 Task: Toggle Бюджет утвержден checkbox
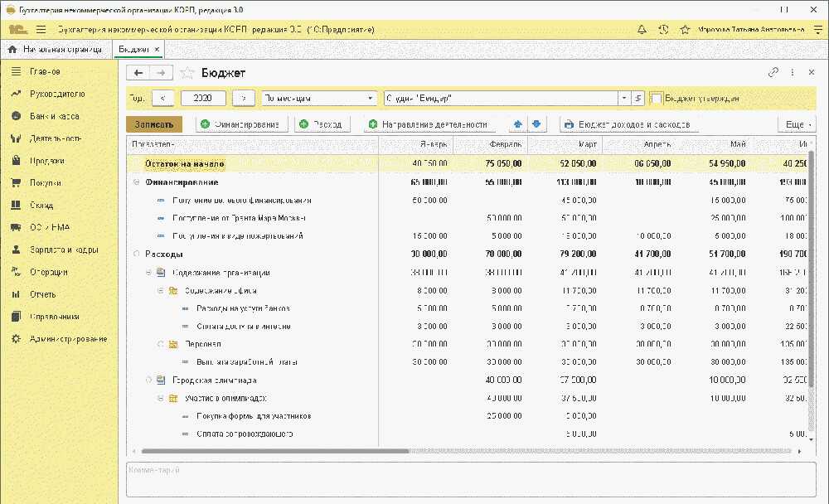coord(656,99)
